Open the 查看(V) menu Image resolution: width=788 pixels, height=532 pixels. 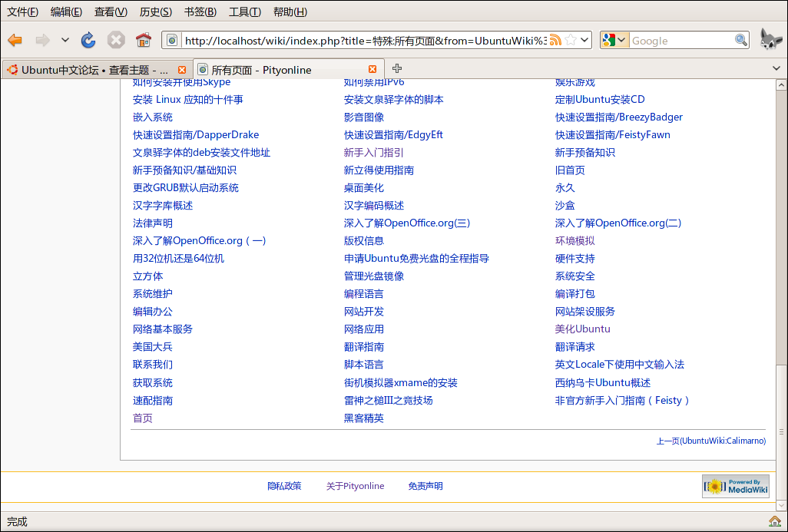click(x=111, y=12)
